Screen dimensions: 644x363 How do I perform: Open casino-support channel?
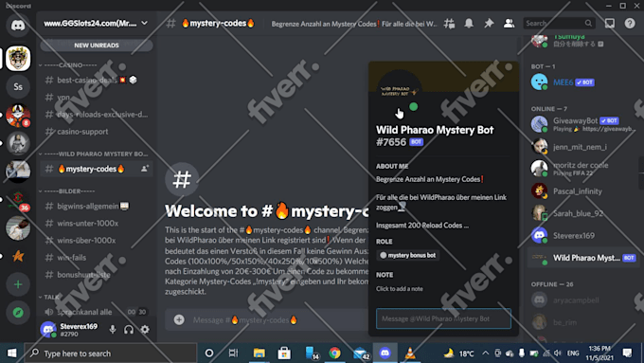coord(97,132)
